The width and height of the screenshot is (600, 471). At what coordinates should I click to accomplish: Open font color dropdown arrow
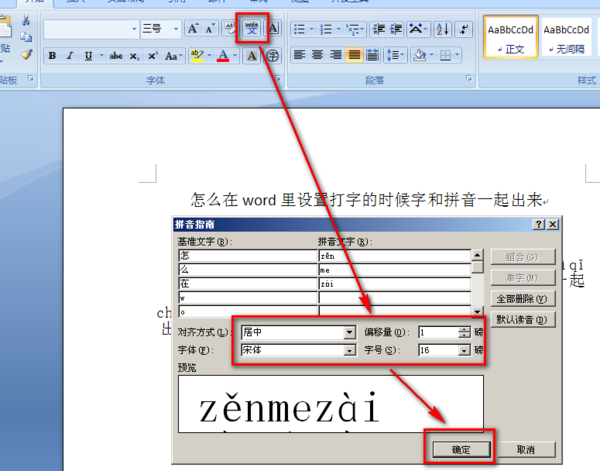click(x=235, y=56)
